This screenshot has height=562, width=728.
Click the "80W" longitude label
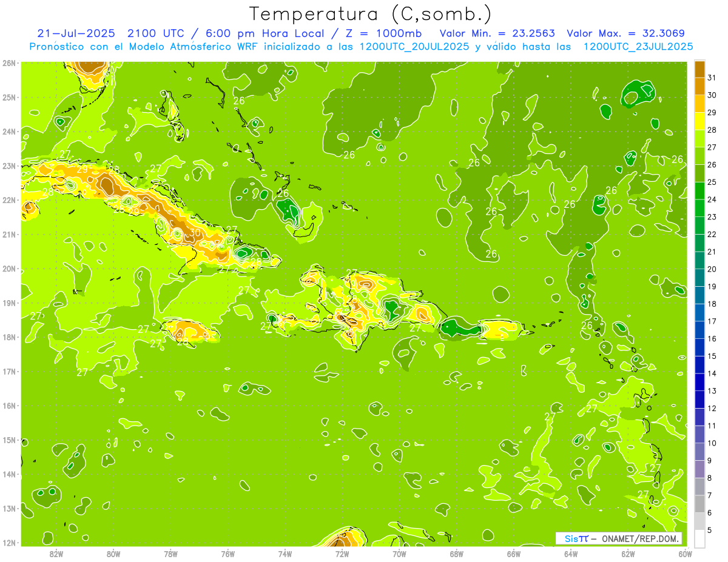point(113,553)
